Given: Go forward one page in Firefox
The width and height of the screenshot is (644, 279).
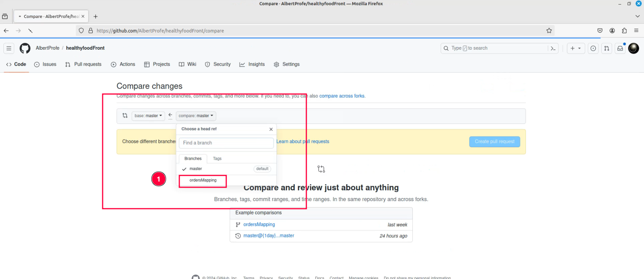Looking at the screenshot, I should click(x=18, y=31).
